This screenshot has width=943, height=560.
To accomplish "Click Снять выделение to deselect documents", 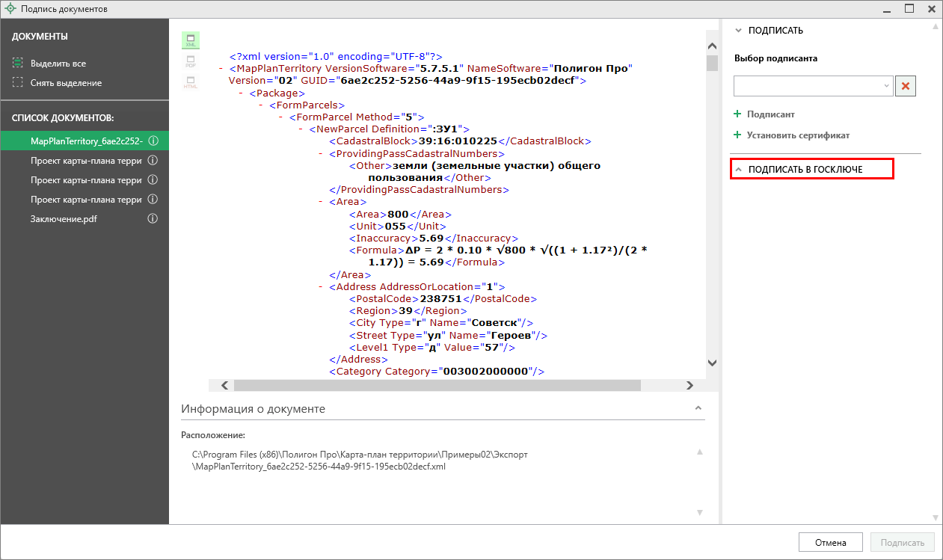I will 66,83.
